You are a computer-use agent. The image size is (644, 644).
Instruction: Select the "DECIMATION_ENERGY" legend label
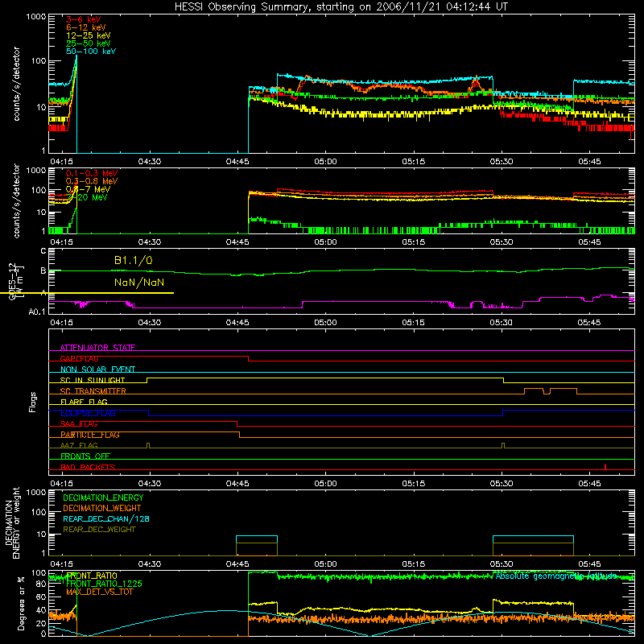tap(103, 497)
